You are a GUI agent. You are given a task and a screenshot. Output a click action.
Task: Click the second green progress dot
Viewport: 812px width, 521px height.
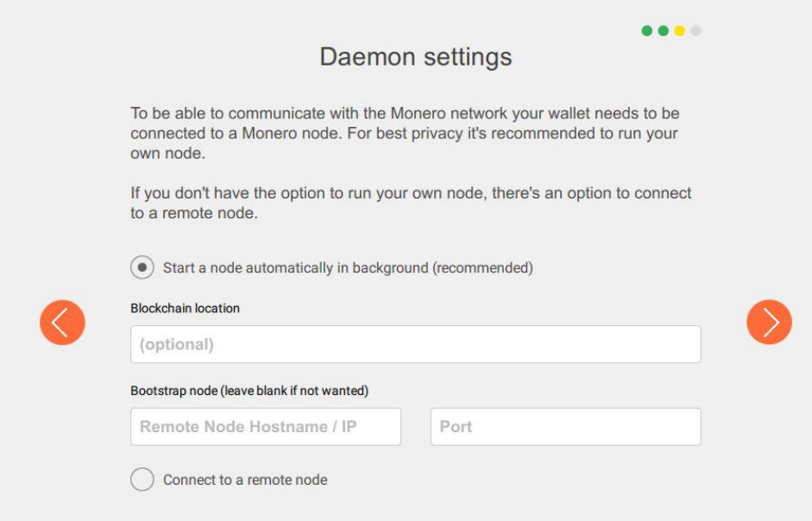[664, 30]
